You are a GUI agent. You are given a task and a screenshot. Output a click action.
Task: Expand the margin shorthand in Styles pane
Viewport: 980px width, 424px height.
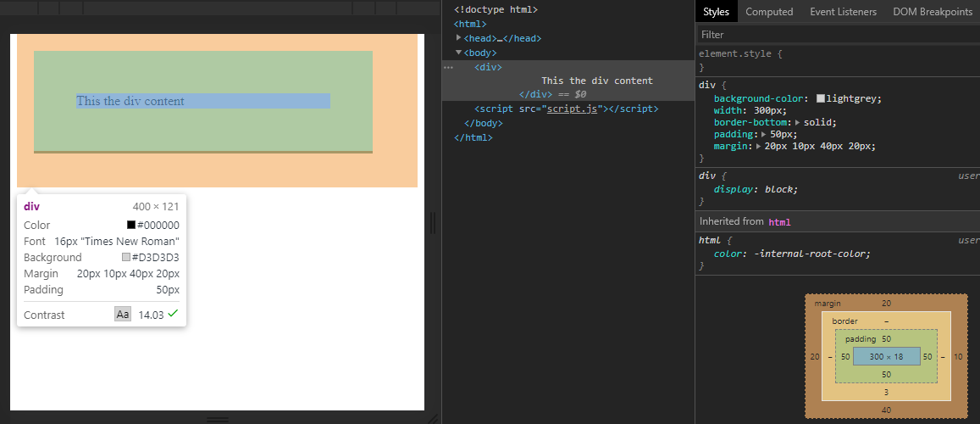tap(759, 147)
